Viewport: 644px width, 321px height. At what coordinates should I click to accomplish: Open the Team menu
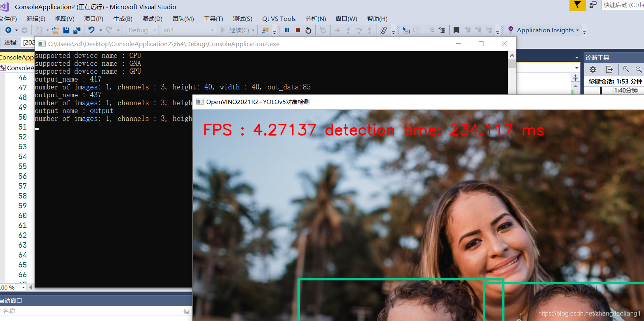coord(183,19)
